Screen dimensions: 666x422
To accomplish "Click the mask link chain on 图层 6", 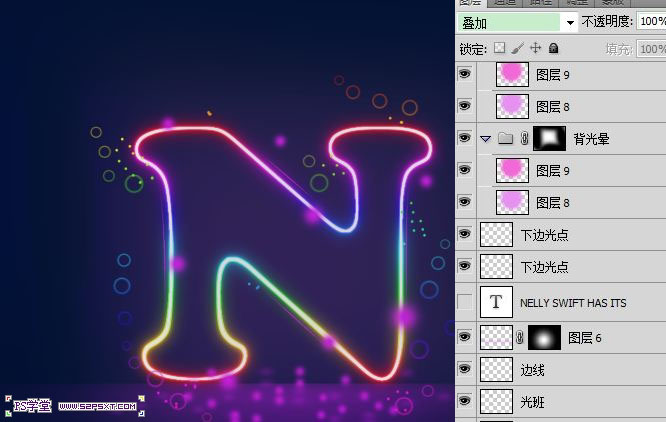I will [x=520, y=338].
